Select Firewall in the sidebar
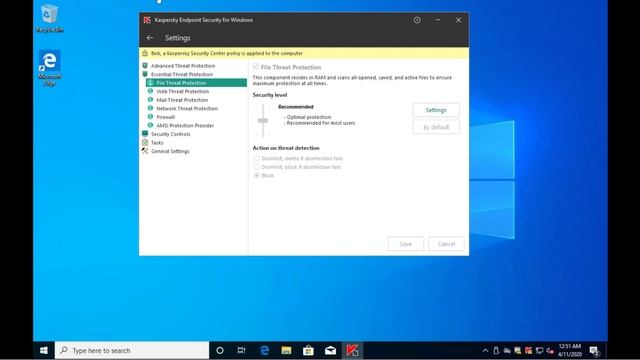The height and width of the screenshot is (360, 640). pyautogui.click(x=165, y=117)
